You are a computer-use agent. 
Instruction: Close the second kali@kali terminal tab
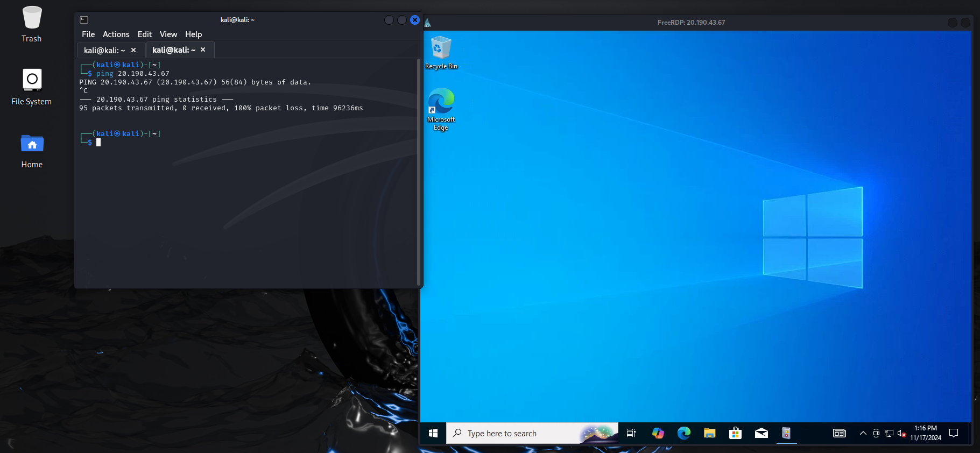[x=203, y=49]
